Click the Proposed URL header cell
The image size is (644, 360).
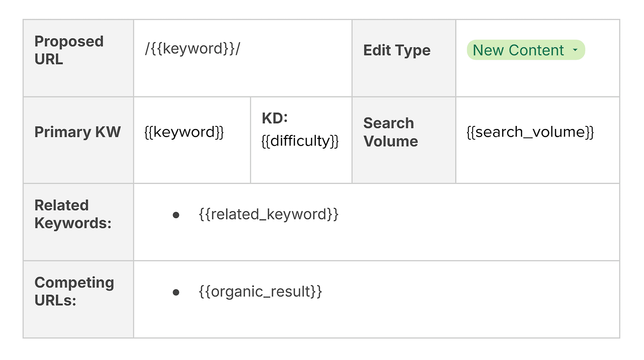(x=69, y=50)
